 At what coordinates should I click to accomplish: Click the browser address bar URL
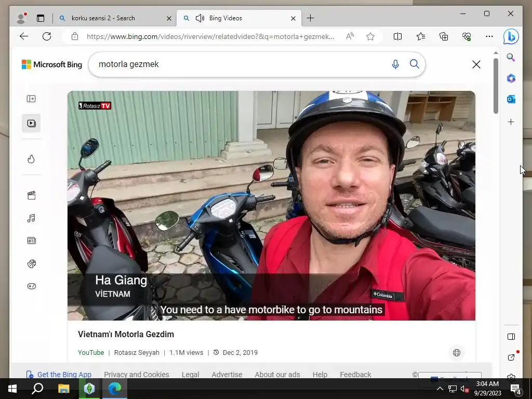[x=210, y=36]
